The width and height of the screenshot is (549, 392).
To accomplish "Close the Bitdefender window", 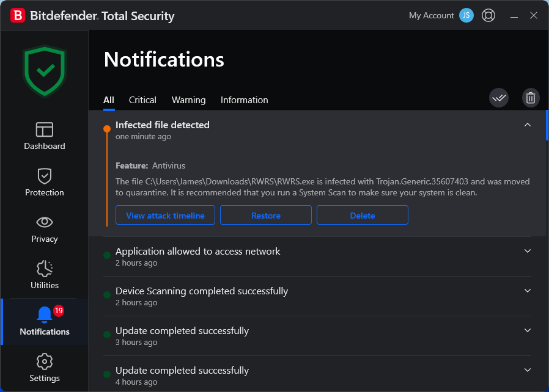I will click(534, 15).
